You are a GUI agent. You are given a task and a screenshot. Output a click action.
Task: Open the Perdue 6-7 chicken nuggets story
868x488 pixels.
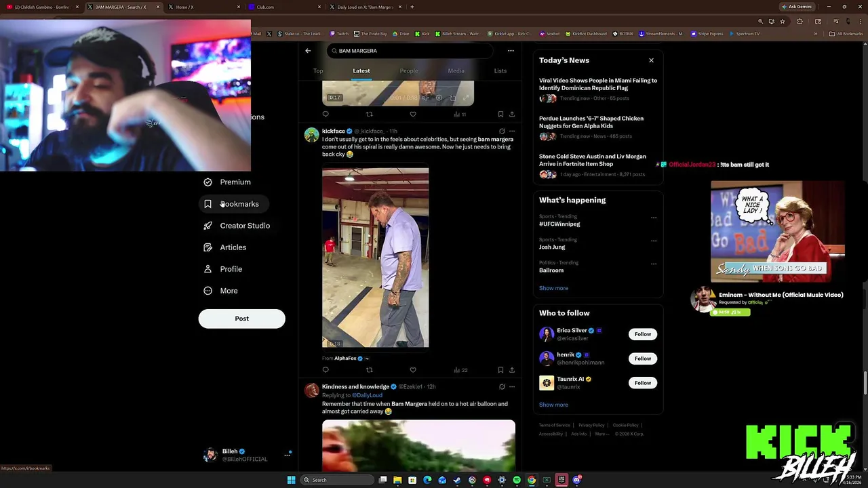[x=591, y=122]
